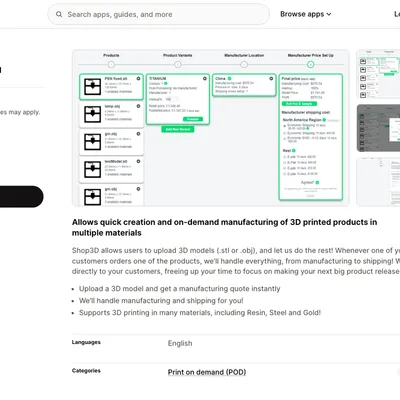Screen dimensions: 400x400
Task: Focus the Search apps, guides, and more field
Action: point(158,14)
